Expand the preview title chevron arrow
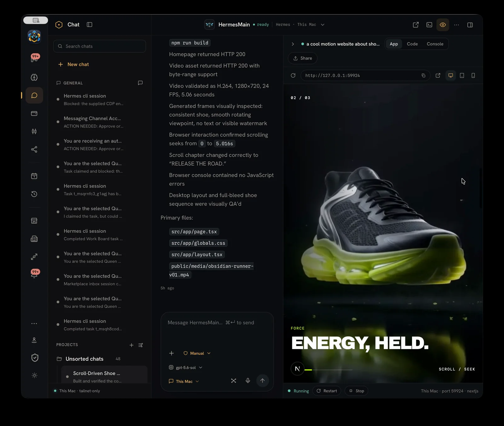Screen dimensions: 504x426 point(293,44)
